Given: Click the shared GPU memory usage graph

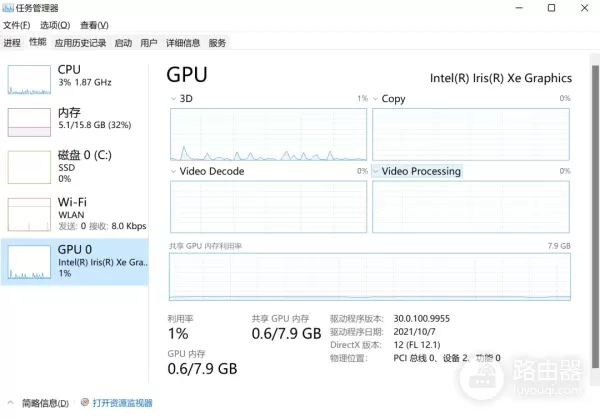Looking at the screenshot, I should click(370, 277).
